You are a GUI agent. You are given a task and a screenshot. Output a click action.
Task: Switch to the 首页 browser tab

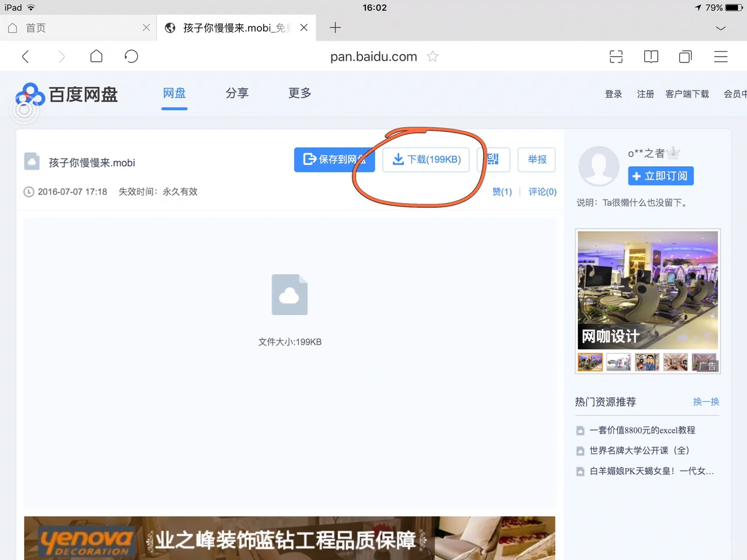(78, 27)
